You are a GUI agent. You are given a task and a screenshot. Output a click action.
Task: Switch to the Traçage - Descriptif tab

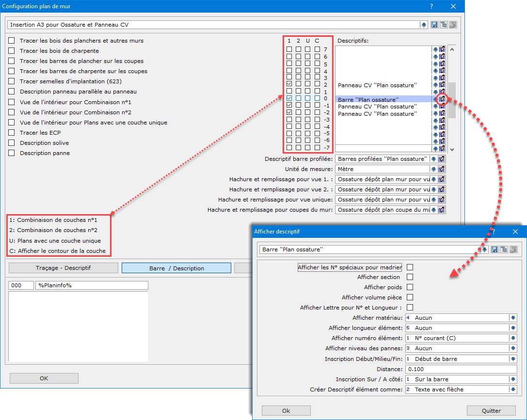tap(64, 268)
